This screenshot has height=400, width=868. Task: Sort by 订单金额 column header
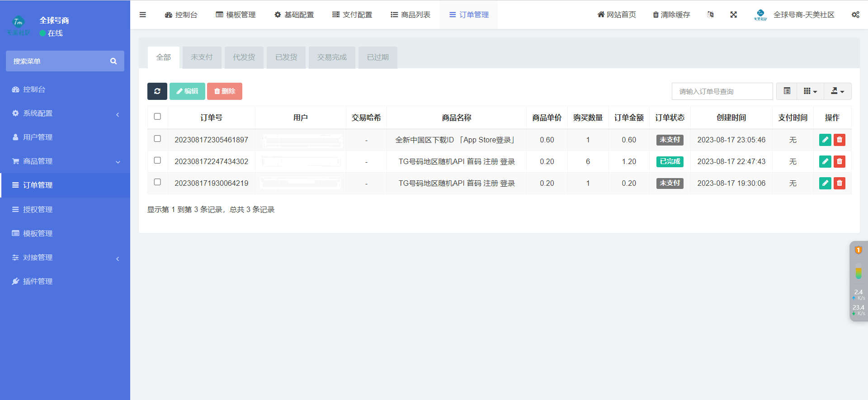click(x=629, y=118)
